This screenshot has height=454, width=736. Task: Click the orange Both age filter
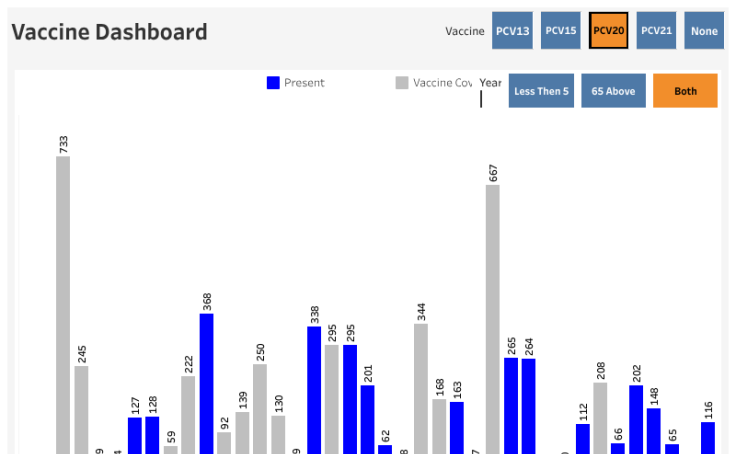click(685, 91)
